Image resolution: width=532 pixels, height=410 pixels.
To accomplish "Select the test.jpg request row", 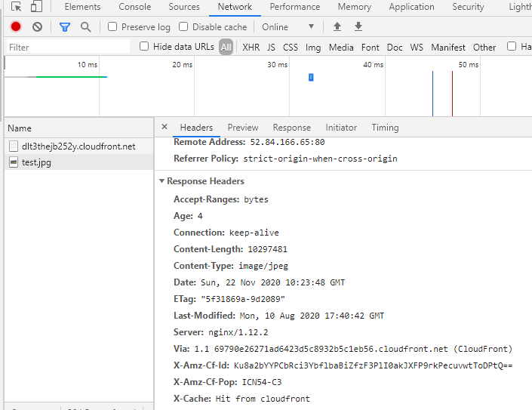I will click(78, 162).
